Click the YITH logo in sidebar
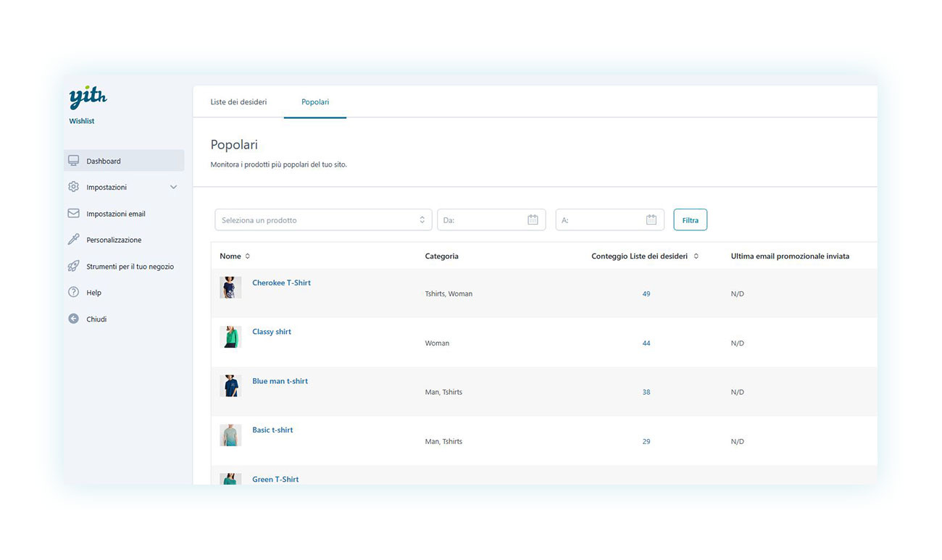 (88, 98)
